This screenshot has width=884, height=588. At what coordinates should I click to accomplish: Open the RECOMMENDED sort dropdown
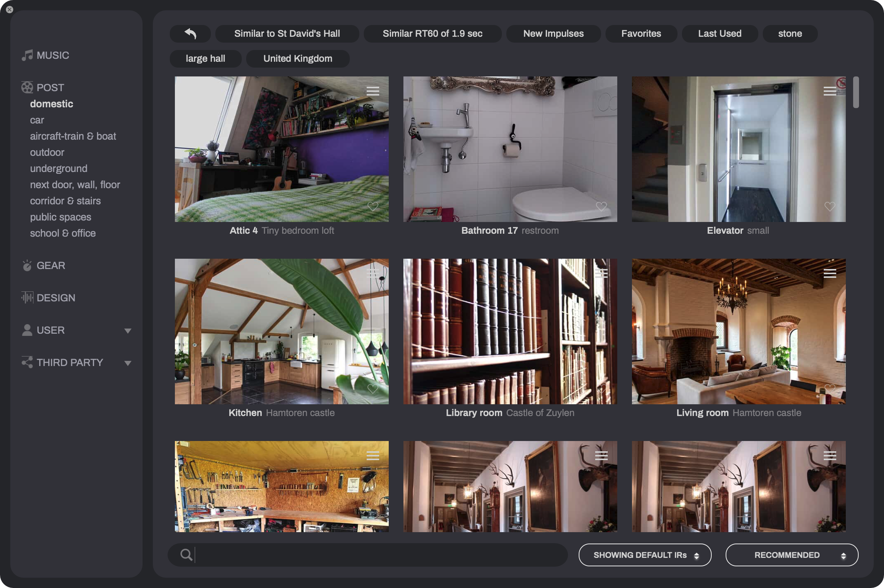click(792, 555)
